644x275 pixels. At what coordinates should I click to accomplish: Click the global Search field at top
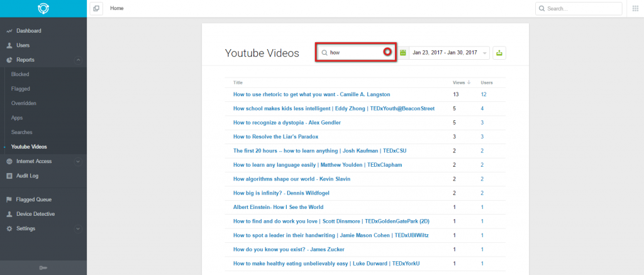[579, 9]
